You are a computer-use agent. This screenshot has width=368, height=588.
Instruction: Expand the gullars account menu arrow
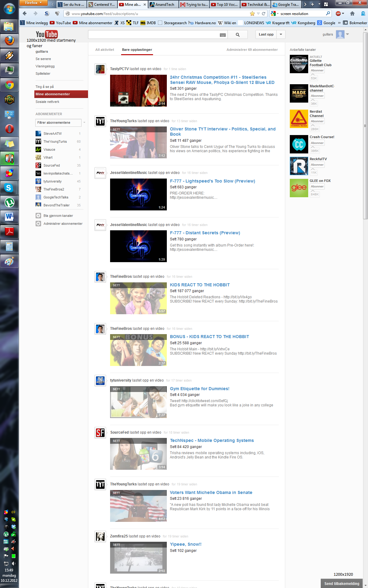tap(347, 34)
